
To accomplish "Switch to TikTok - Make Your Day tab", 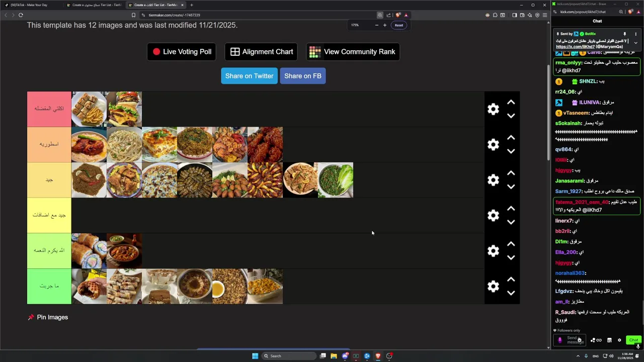I will pos(31,5).
